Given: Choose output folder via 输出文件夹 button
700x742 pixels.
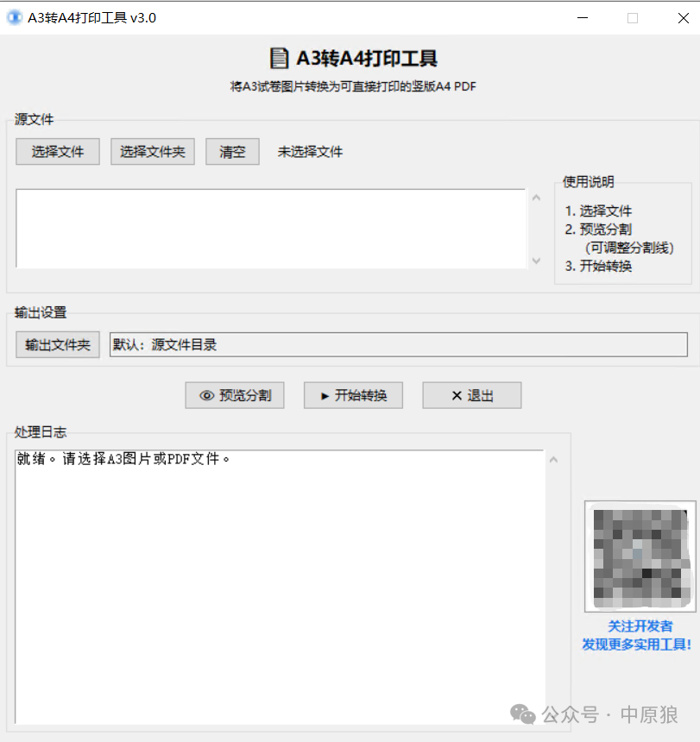Looking at the screenshot, I should point(58,344).
